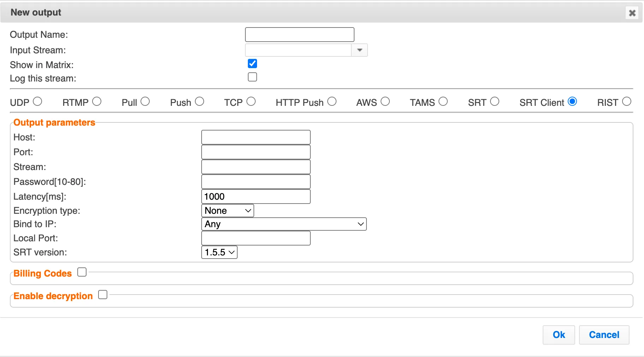
Task: Close the New output dialog
Action: [x=632, y=13]
